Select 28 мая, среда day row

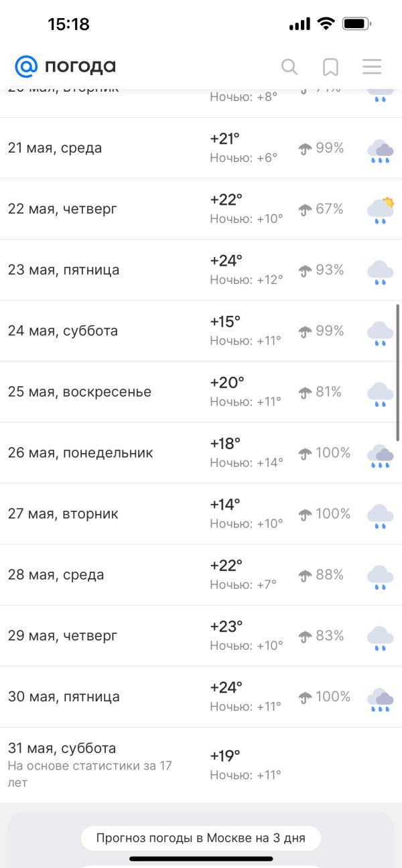(56, 574)
